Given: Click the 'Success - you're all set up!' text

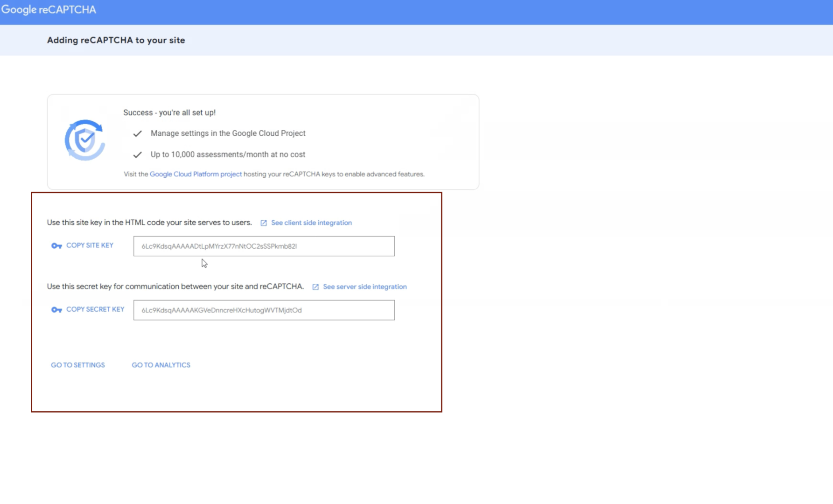Looking at the screenshot, I should [169, 112].
